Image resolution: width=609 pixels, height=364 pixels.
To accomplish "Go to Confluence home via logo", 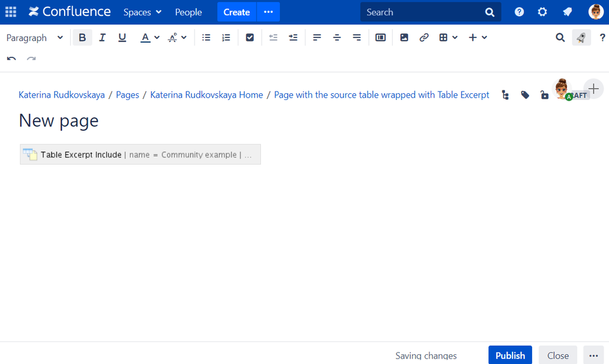I will click(x=69, y=12).
